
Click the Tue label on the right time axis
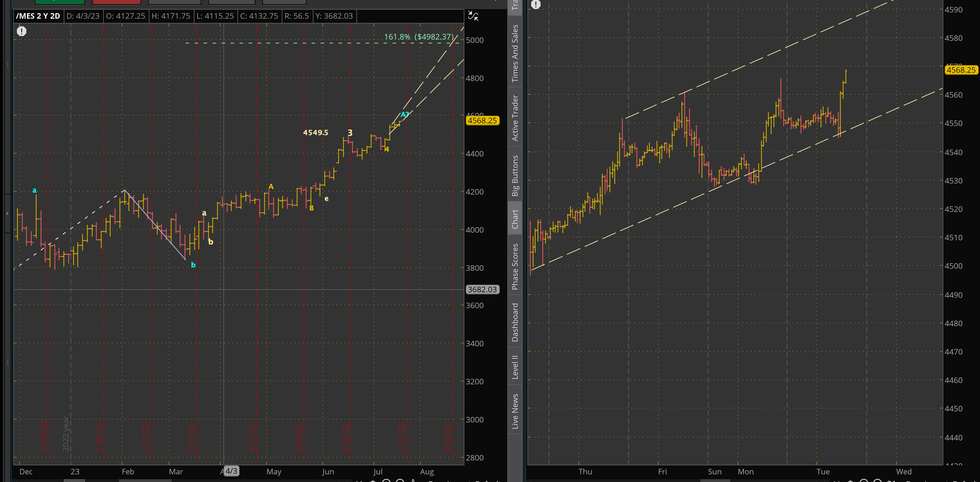click(x=823, y=472)
